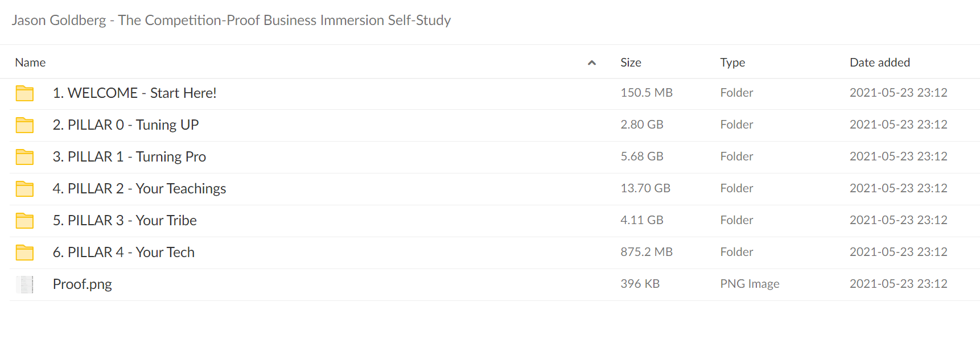Open the '1. WELCOME - Start Here!' folder link
Viewport: 980px width, 339px height.
134,93
